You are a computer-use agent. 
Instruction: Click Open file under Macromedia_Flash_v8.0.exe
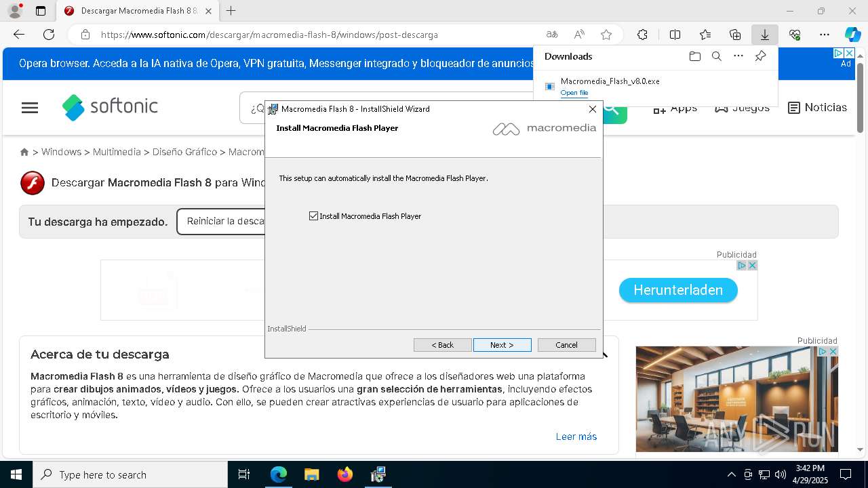pyautogui.click(x=574, y=93)
